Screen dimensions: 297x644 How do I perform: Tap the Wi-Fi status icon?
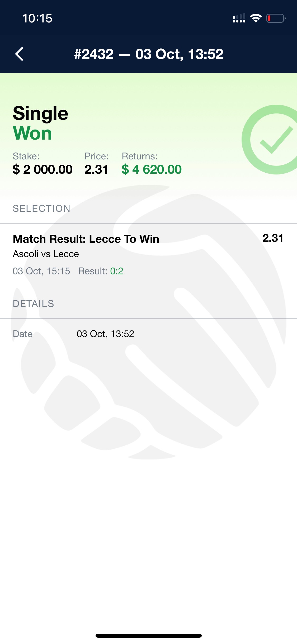click(256, 18)
